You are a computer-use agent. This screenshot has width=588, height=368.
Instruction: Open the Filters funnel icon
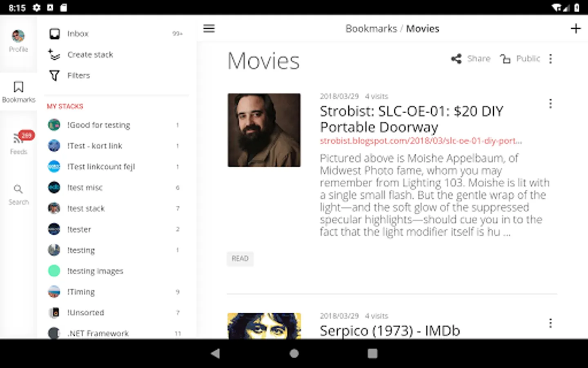pos(54,75)
